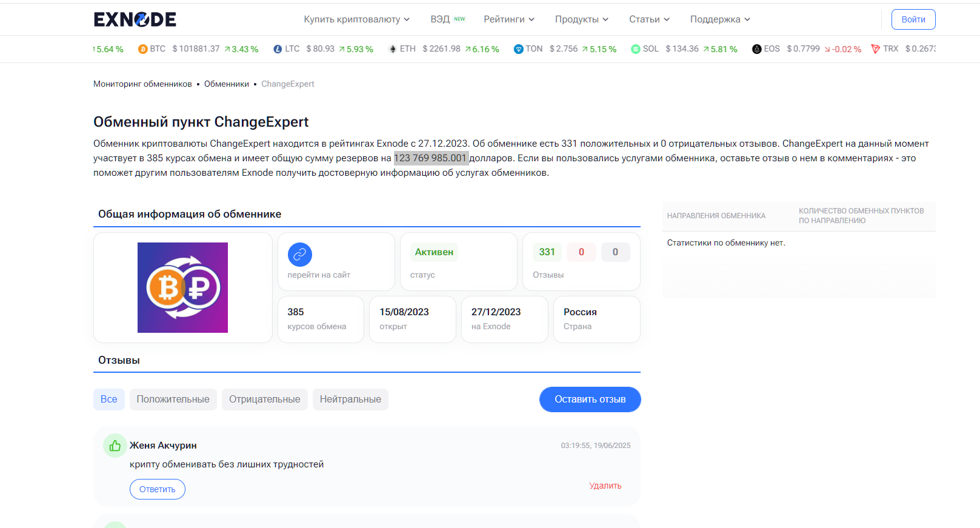Click the EOS change -0.02 %
980x528 pixels.
tap(842, 49)
